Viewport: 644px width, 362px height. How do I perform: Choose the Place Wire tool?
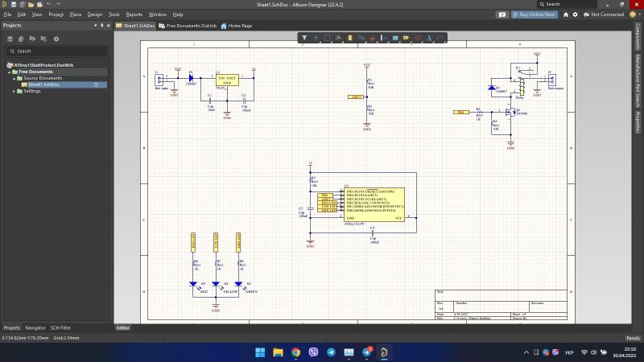[x=361, y=38]
